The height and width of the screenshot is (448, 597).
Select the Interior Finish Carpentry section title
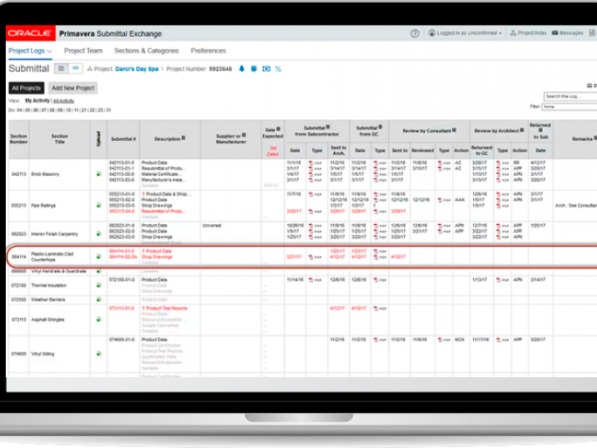tap(54, 234)
